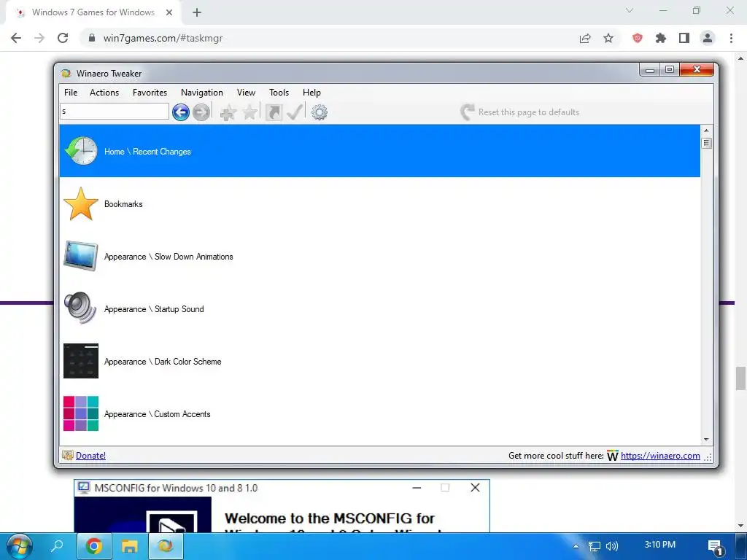747x560 pixels.
Task: Open the Navigation menu
Action: tap(202, 93)
